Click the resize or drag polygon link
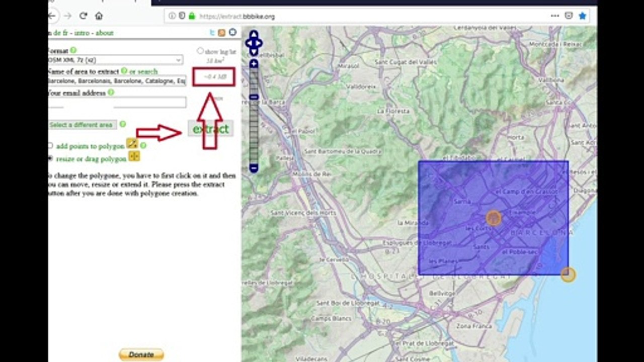Screen dimensions: 644x362 tap(91, 159)
